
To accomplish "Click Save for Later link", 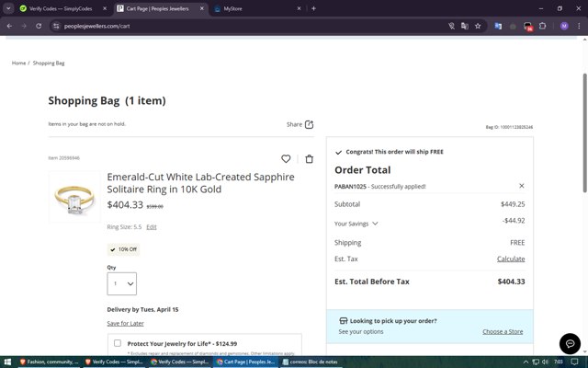I will tap(125, 323).
